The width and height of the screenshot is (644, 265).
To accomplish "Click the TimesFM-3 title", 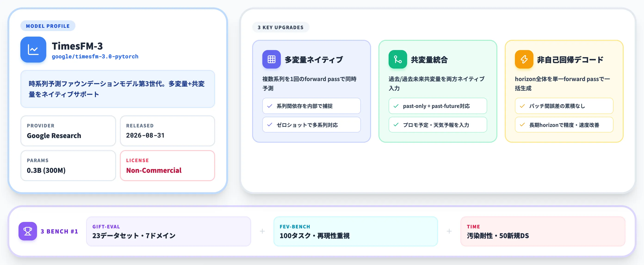I will [x=77, y=46].
